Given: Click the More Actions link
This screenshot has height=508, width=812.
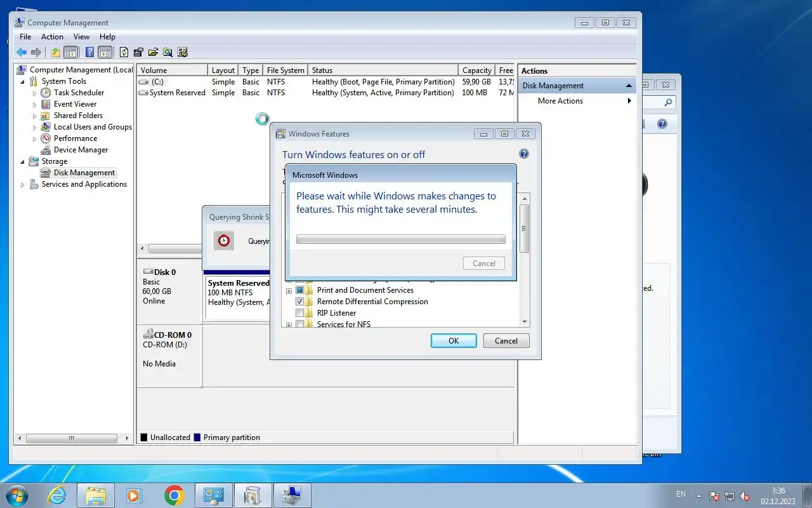Looking at the screenshot, I should point(560,101).
